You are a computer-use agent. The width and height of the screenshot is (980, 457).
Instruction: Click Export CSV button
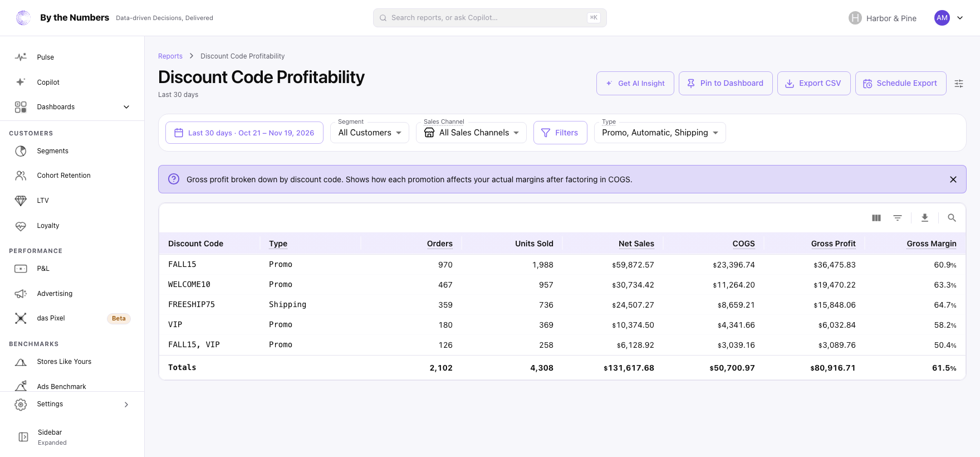click(x=814, y=84)
